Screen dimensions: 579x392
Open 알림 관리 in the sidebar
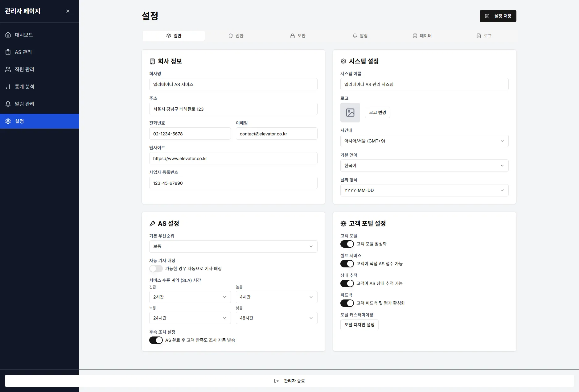[x=39, y=104]
